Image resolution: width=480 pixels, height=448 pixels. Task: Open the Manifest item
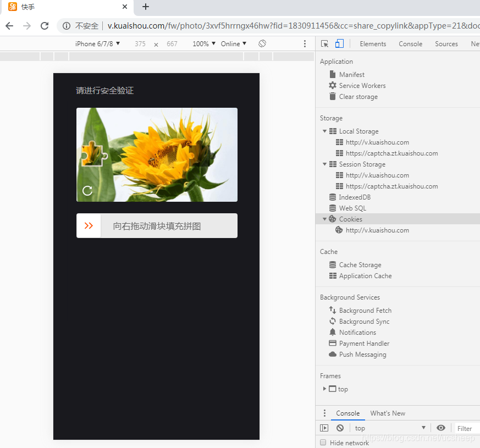[x=352, y=74]
